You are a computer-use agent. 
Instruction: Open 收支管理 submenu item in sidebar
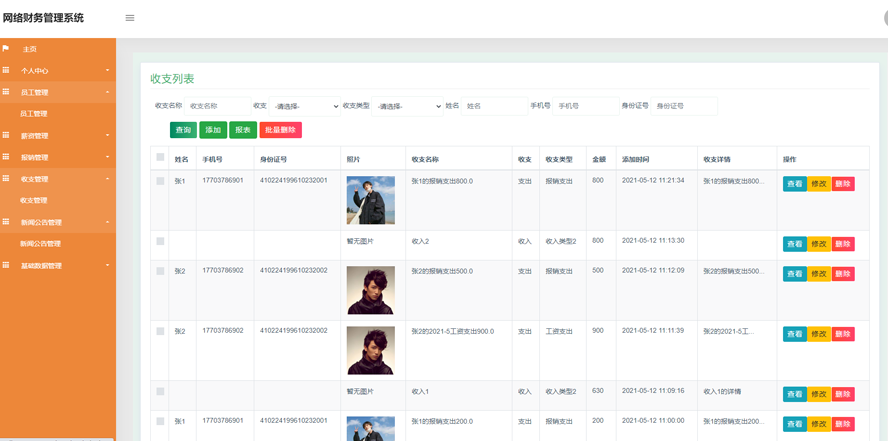[34, 200]
